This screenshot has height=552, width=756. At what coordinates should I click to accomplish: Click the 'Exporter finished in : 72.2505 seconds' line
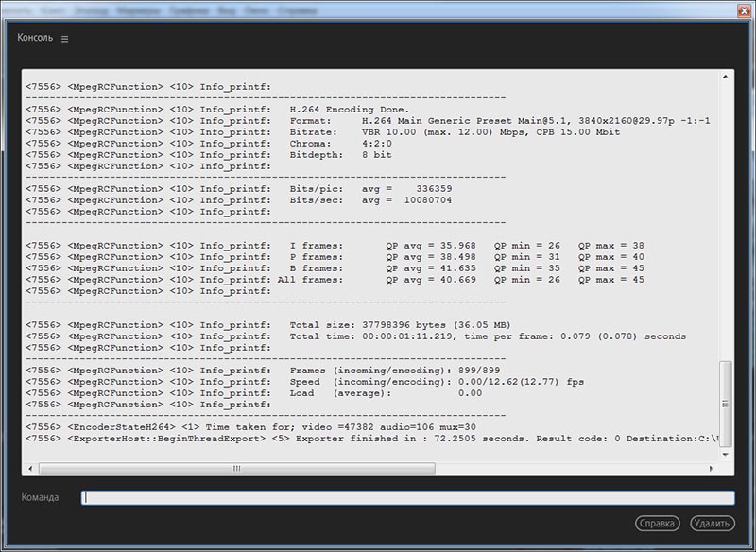point(372,439)
